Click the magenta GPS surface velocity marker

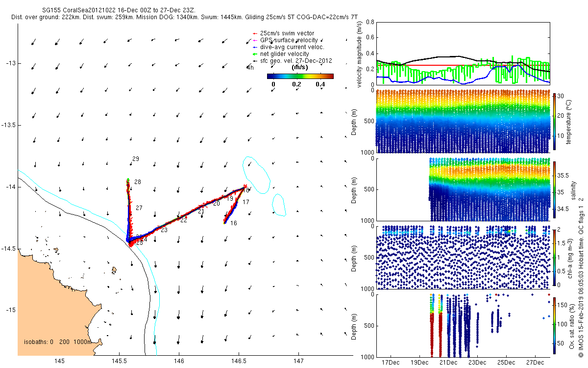254,40
